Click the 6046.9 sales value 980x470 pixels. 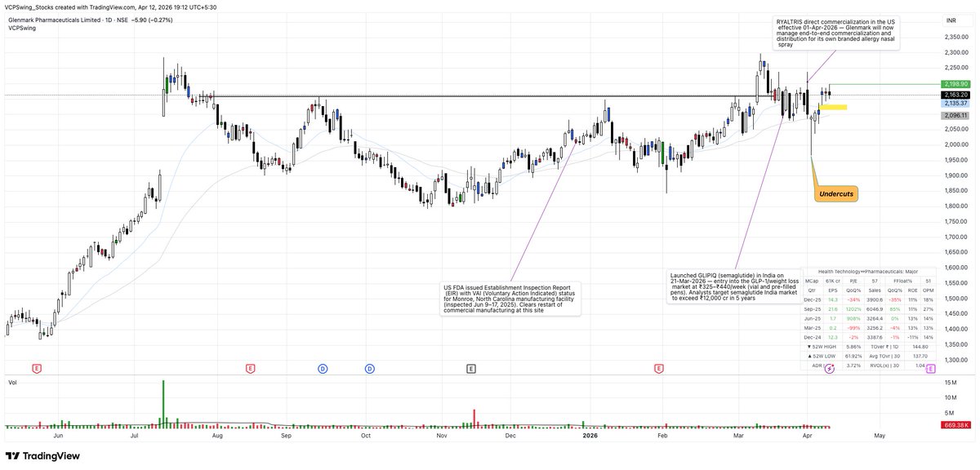(x=875, y=309)
